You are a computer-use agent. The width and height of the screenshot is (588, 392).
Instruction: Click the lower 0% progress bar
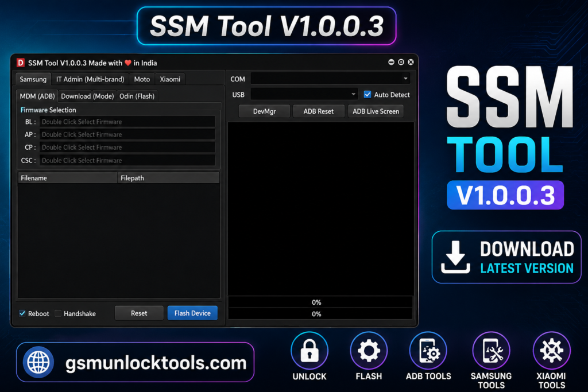(x=320, y=314)
